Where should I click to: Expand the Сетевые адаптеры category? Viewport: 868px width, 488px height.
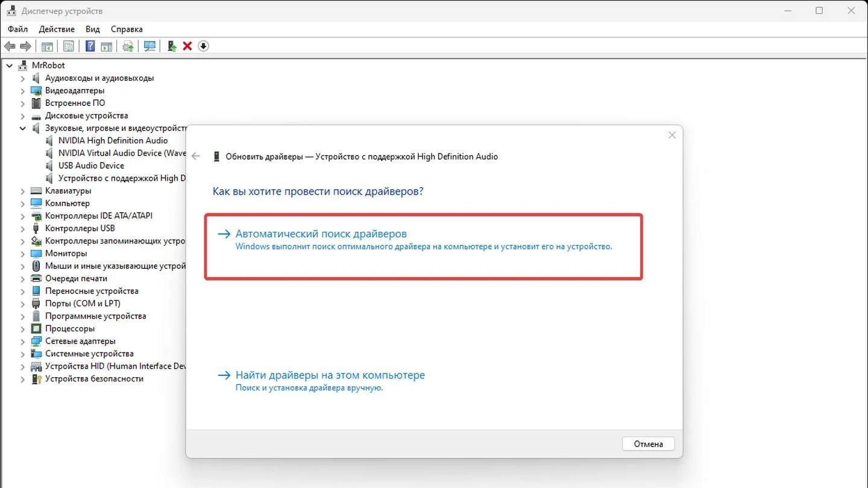(x=23, y=341)
